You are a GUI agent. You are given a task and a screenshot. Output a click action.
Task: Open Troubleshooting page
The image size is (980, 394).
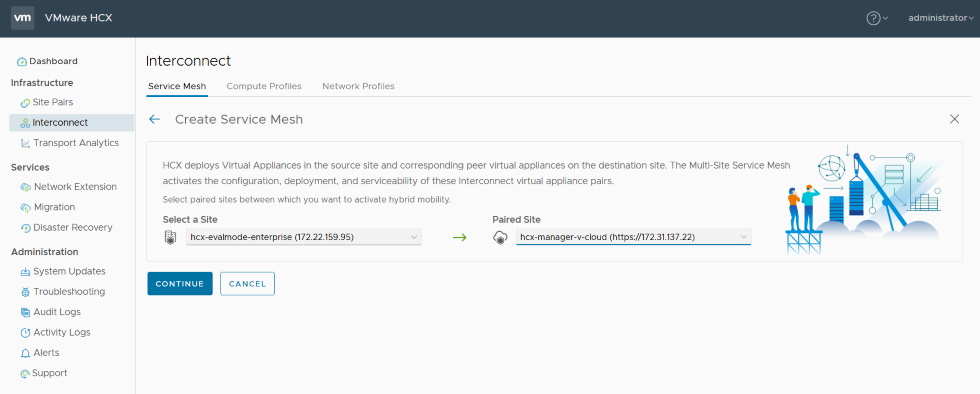click(x=69, y=291)
